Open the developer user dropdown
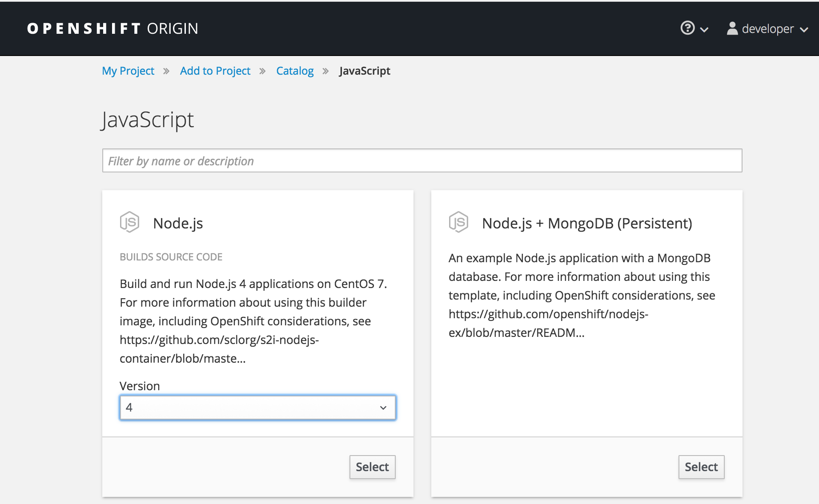The width and height of the screenshot is (819, 504). coord(767,29)
